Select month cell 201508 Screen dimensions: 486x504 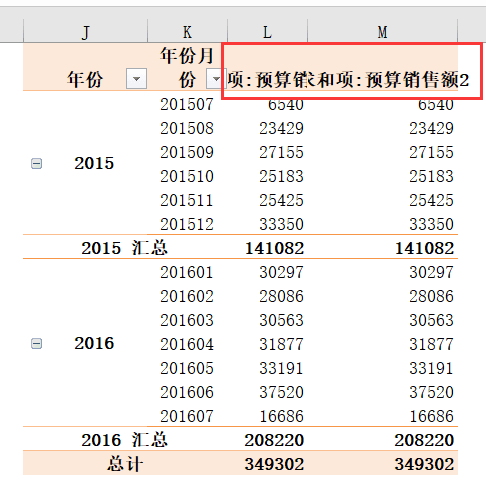[x=187, y=128]
